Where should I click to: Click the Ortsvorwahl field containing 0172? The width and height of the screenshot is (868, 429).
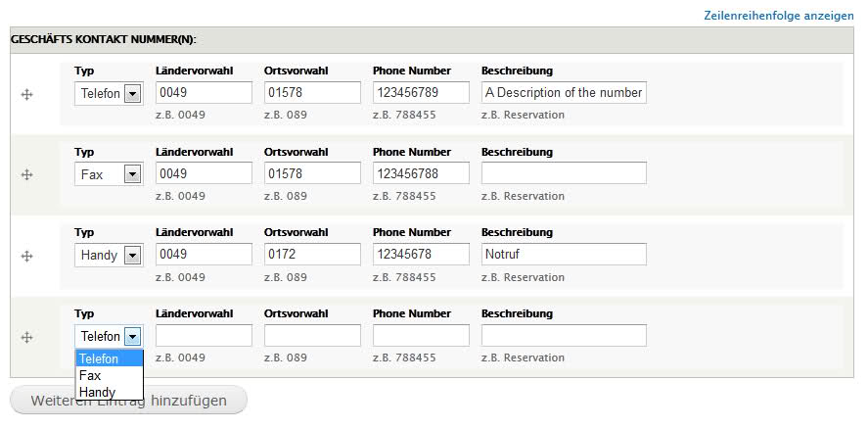tap(312, 255)
